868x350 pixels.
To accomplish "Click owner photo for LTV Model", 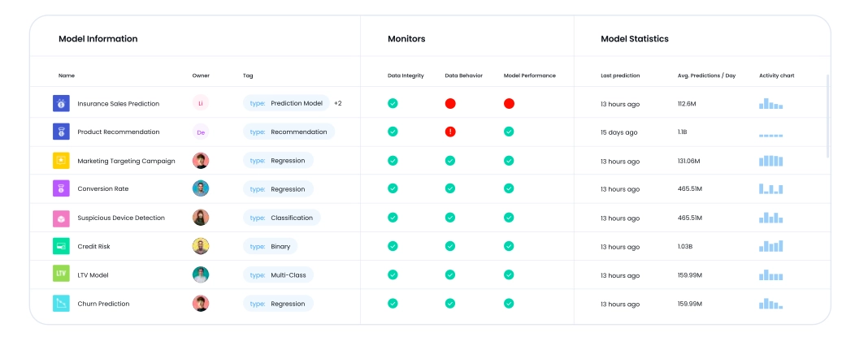I will (201, 274).
